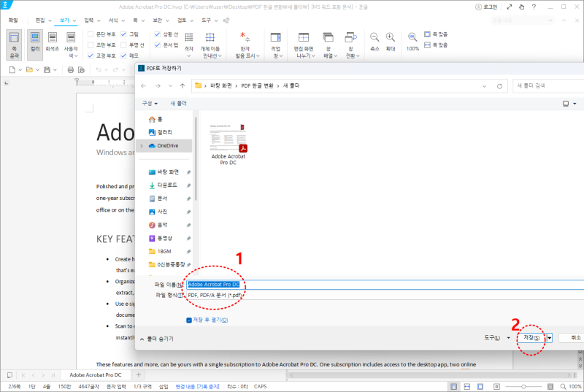Viewport: 584px width, 392px height.
Task: Click the dialog refresh icon
Action: tap(499, 86)
